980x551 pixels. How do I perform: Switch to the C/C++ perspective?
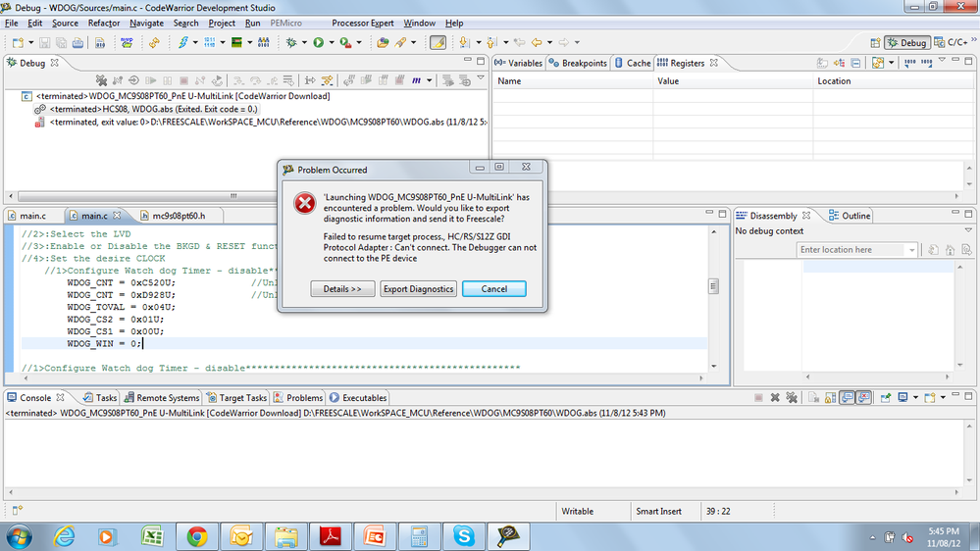tap(951, 42)
